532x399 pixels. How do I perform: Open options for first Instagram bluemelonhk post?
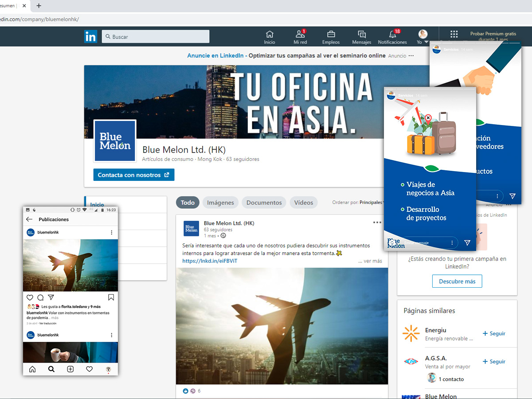(x=111, y=232)
